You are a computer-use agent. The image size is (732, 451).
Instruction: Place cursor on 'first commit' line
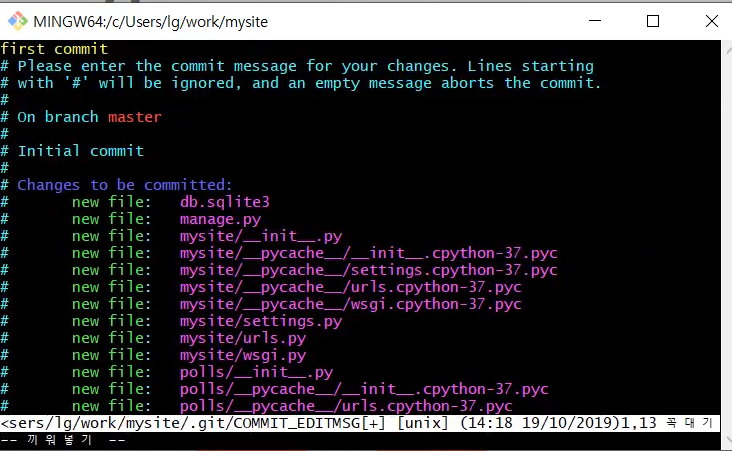pos(54,49)
